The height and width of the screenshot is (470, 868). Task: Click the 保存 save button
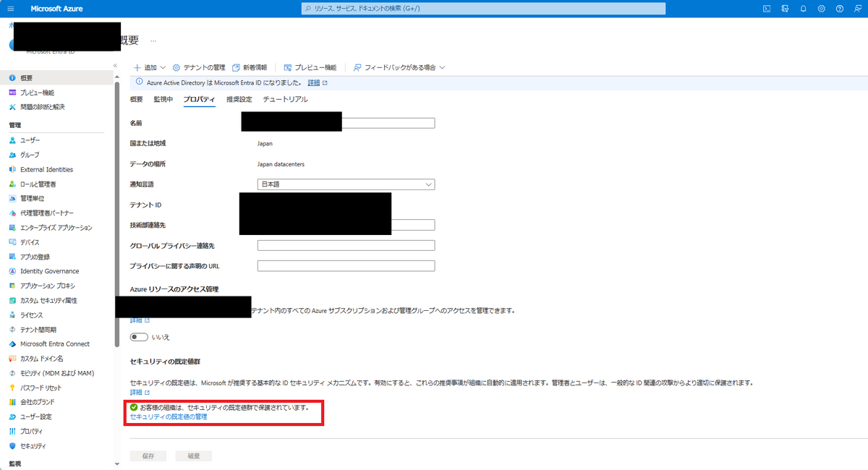pyautogui.click(x=148, y=456)
